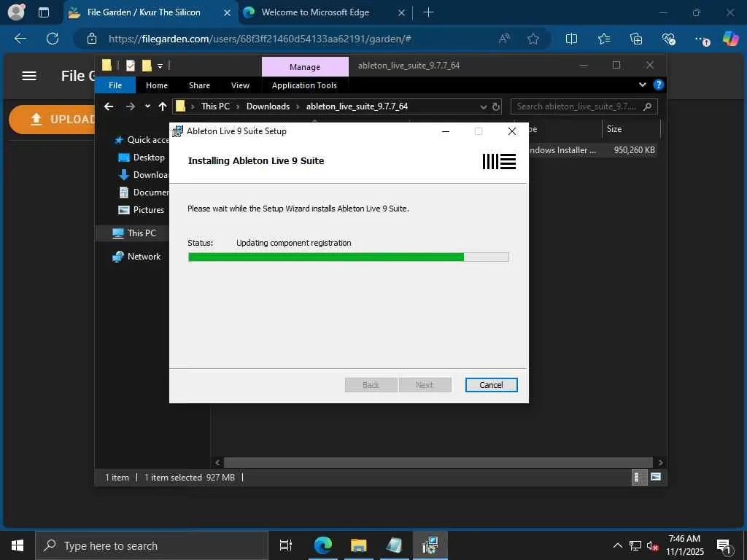The image size is (747, 560).
Task: Minimize the Ableton Live 9 Suite Setup dialog
Action: 446,131
